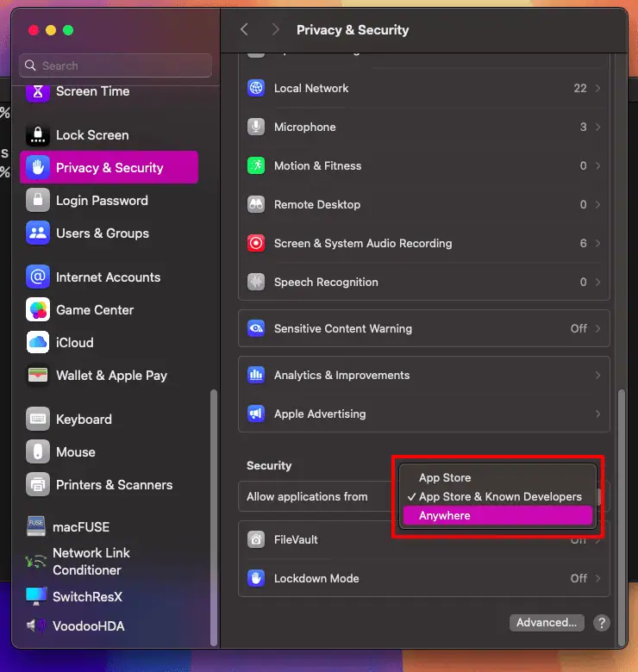Expand Local Network settings chevron
Image resolution: width=638 pixels, height=672 pixels.
(598, 89)
